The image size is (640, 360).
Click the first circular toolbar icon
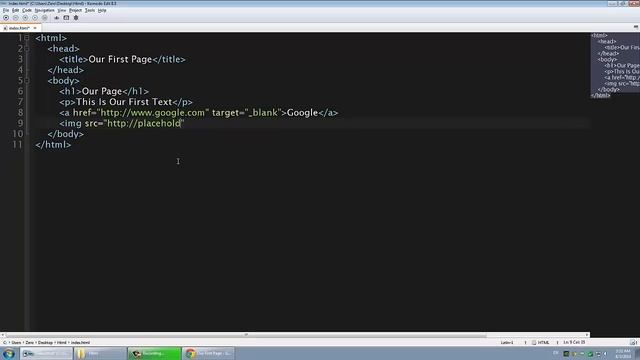point(6,18)
